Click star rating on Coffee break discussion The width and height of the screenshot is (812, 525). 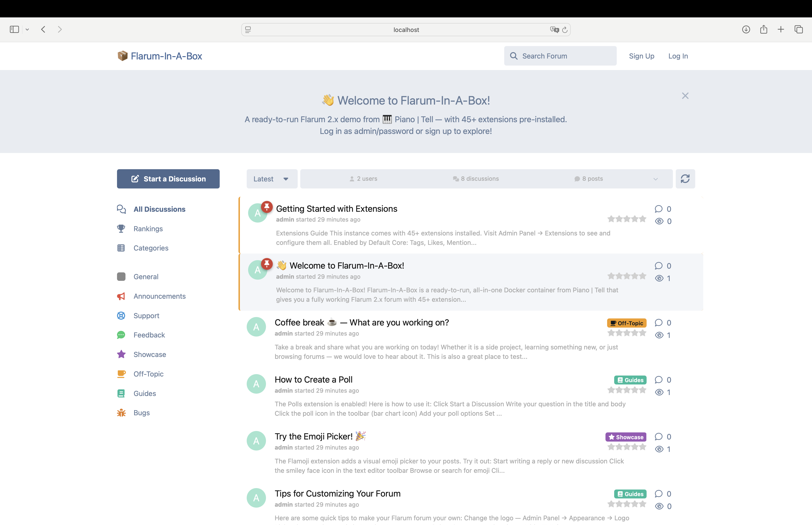[627, 333]
